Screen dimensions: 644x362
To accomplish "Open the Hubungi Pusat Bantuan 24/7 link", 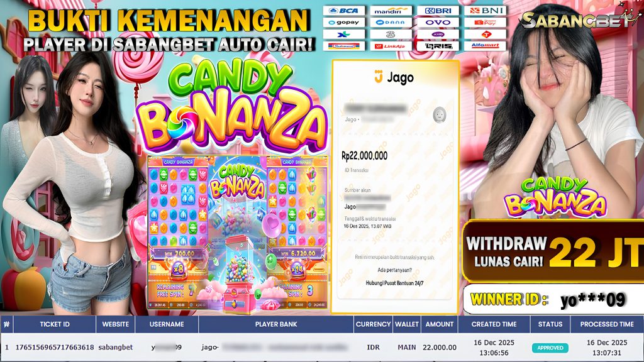I will (394, 283).
